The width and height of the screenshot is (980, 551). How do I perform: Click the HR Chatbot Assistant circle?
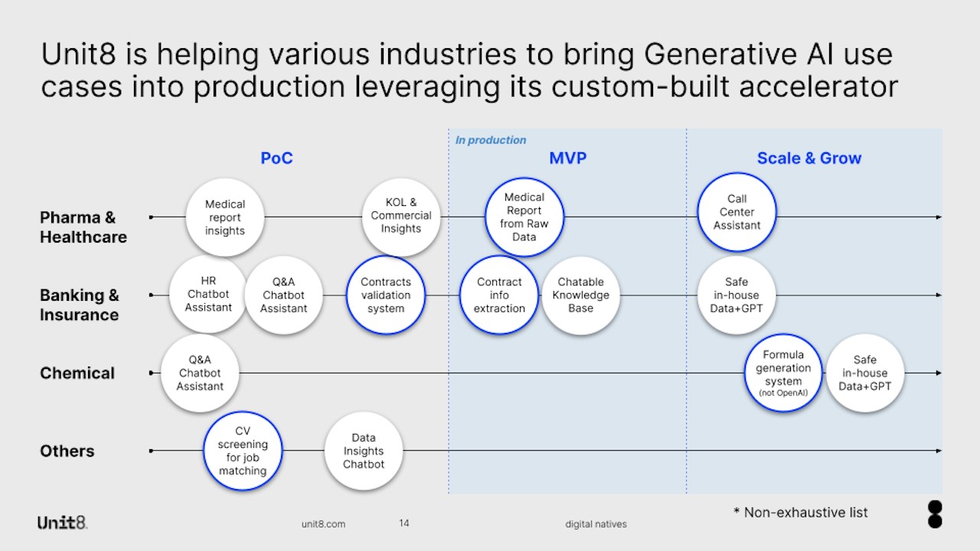pyautogui.click(x=208, y=295)
